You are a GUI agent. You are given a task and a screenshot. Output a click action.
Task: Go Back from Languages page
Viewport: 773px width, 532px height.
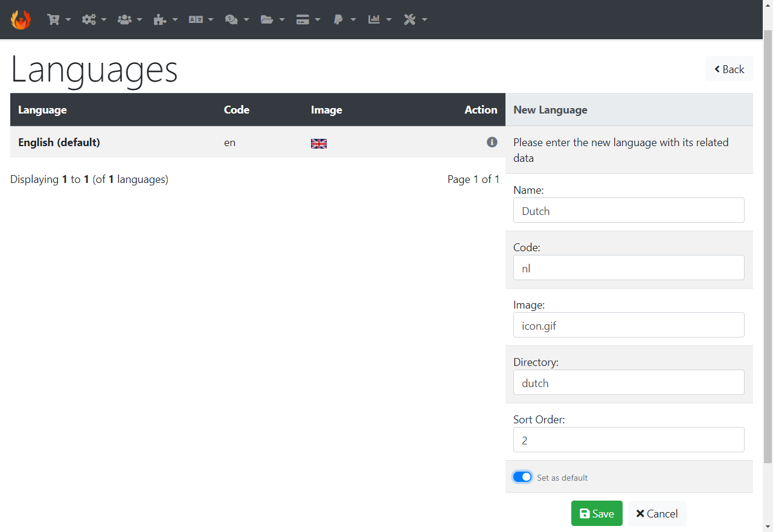[x=729, y=69]
